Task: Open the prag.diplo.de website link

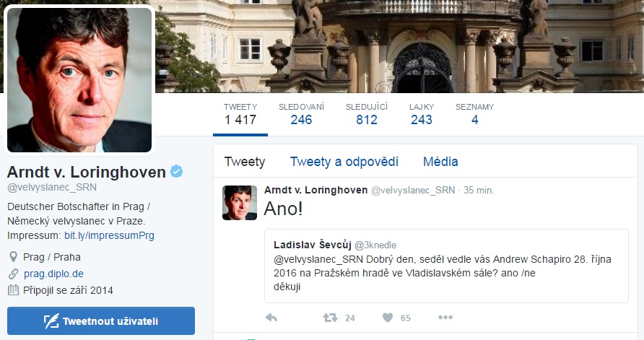Action: pyautogui.click(x=53, y=274)
